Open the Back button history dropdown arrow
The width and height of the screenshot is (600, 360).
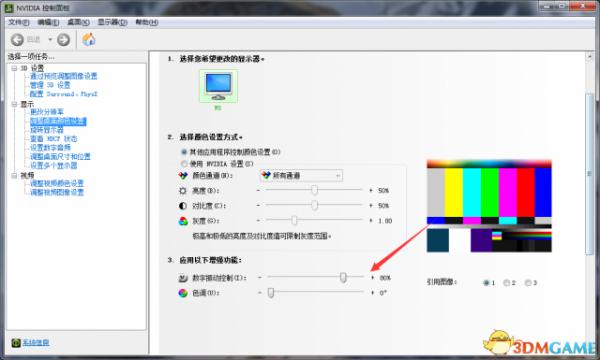(50, 39)
